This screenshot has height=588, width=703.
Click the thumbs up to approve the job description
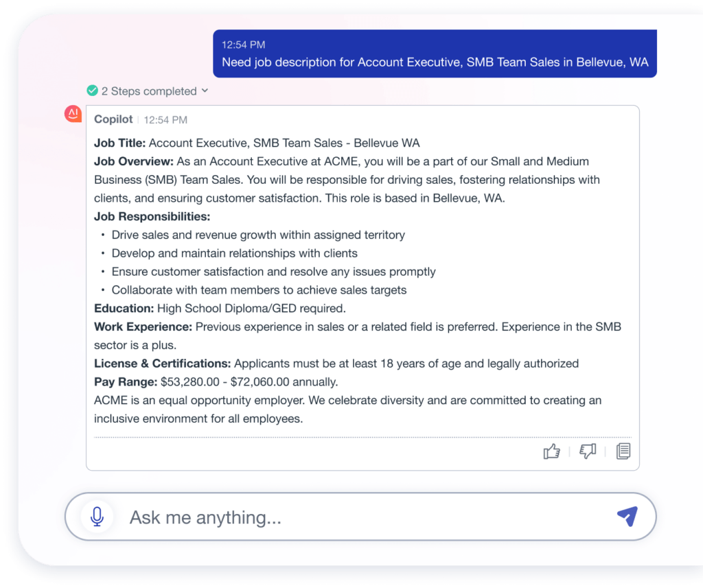pos(551,451)
